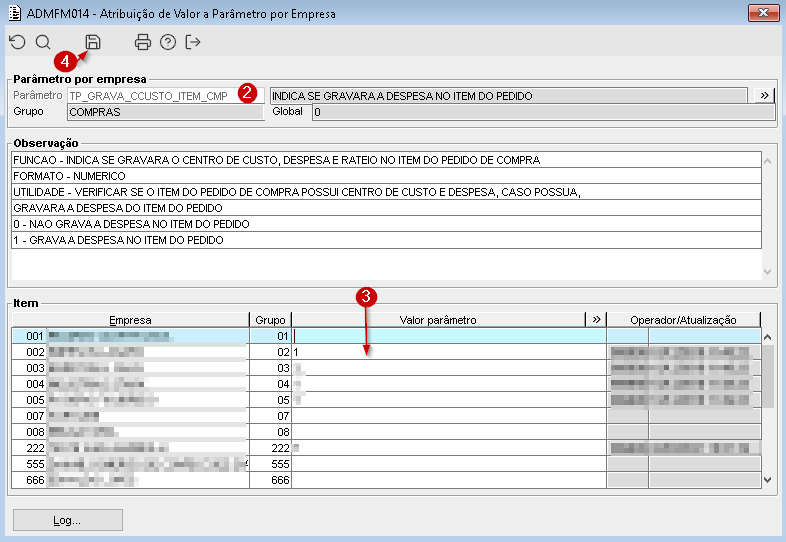The width and height of the screenshot is (786, 542).
Task: Select empresa code 003 row
Action: point(29,368)
